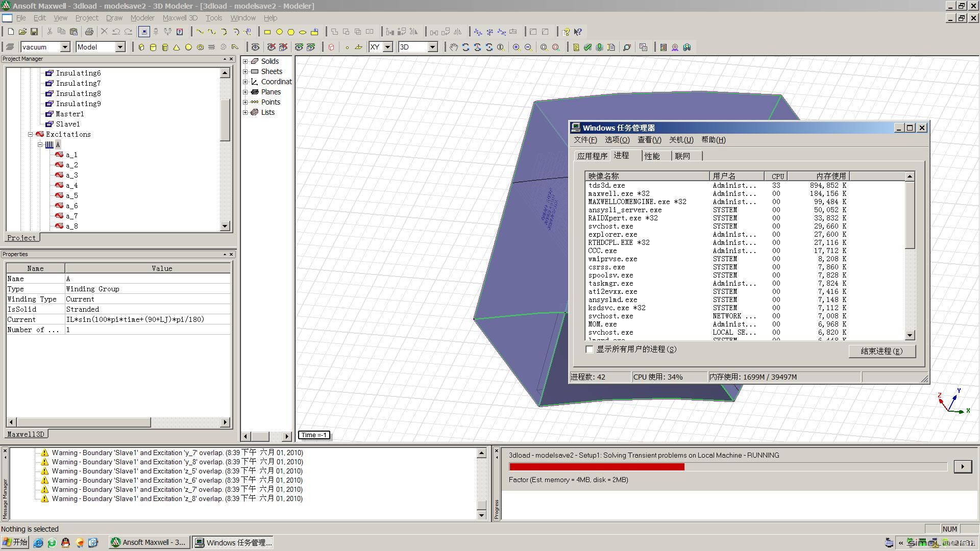Collapse the Excitations tree node
This screenshot has width=980, height=551.
tap(30, 135)
